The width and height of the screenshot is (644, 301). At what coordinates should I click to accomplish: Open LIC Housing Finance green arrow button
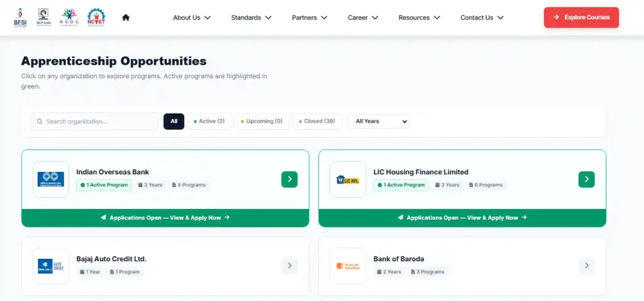(x=587, y=179)
